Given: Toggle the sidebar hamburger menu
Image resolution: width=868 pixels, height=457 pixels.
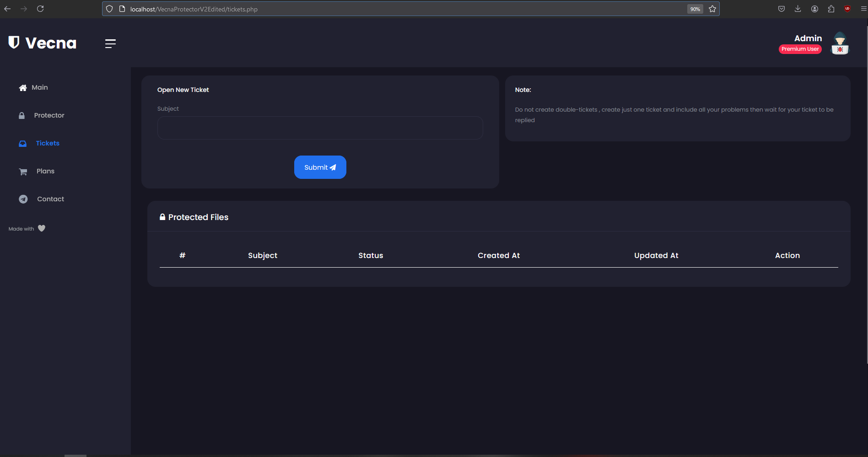Looking at the screenshot, I should [x=110, y=43].
